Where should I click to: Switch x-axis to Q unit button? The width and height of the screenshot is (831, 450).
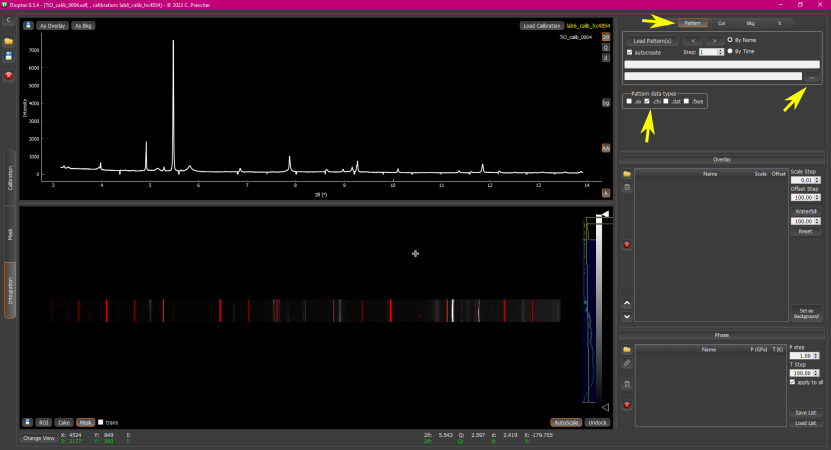pyautogui.click(x=606, y=47)
